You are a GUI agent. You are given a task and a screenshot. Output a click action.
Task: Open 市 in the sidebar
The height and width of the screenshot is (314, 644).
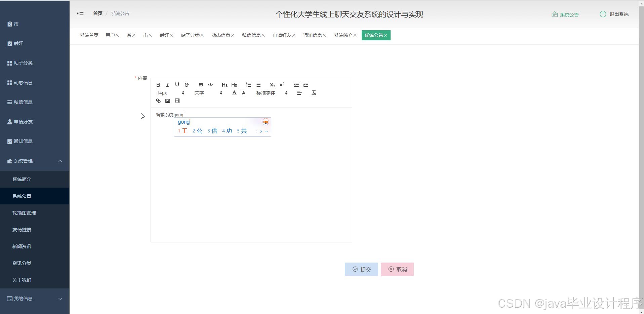click(x=35, y=24)
